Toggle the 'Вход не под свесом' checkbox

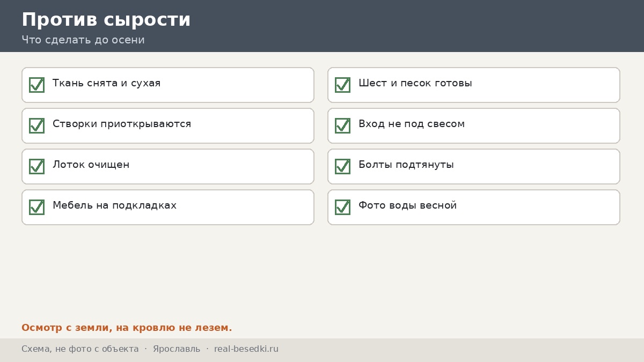pyautogui.click(x=342, y=125)
